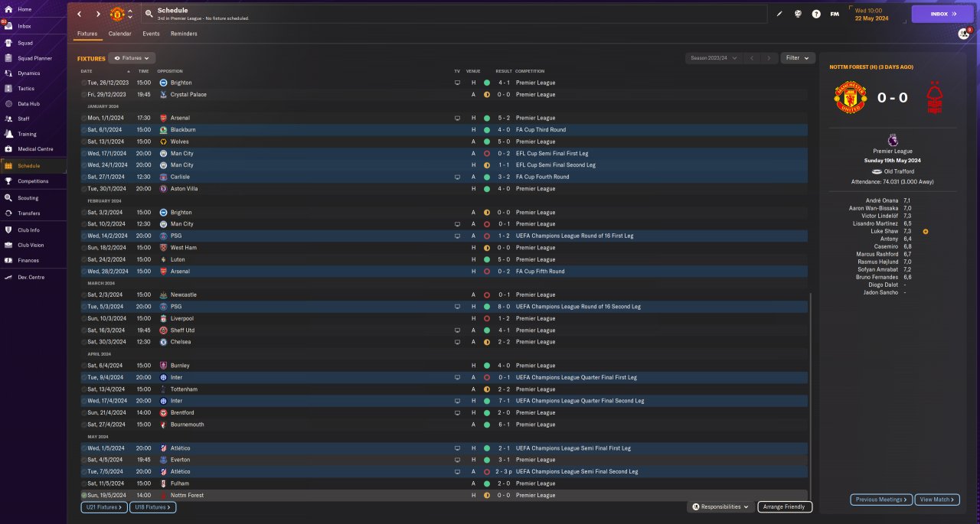This screenshot has width=980, height=524.
Task: Open the Filter dropdown
Action: 797,57
